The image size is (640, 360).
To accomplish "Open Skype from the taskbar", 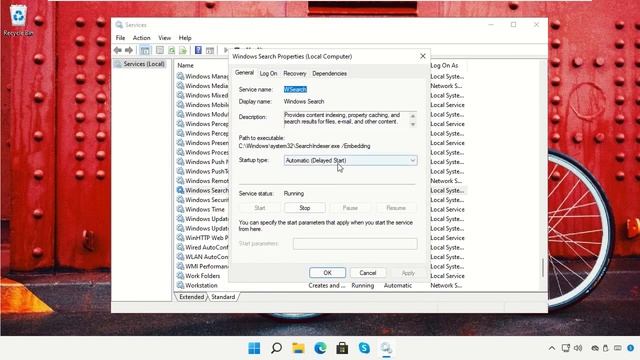I will (364, 348).
